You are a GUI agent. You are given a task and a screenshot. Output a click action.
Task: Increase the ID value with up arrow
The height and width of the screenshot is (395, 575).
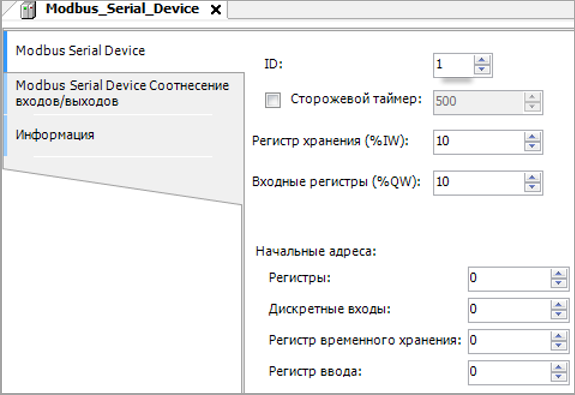tap(482, 61)
